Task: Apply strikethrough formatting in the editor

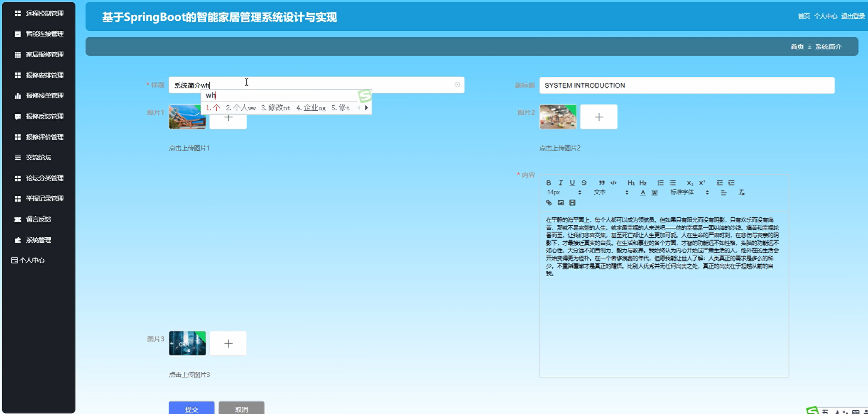Action: tap(584, 183)
